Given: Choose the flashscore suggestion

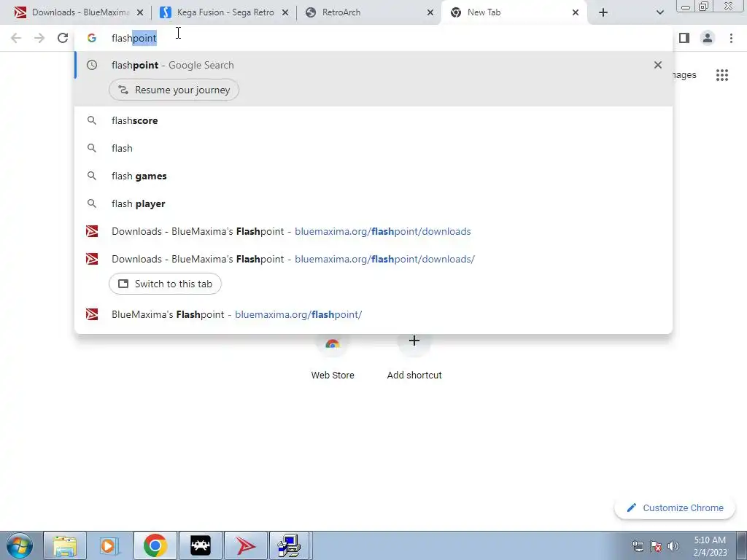Looking at the screenshot, I should point(374,120).
